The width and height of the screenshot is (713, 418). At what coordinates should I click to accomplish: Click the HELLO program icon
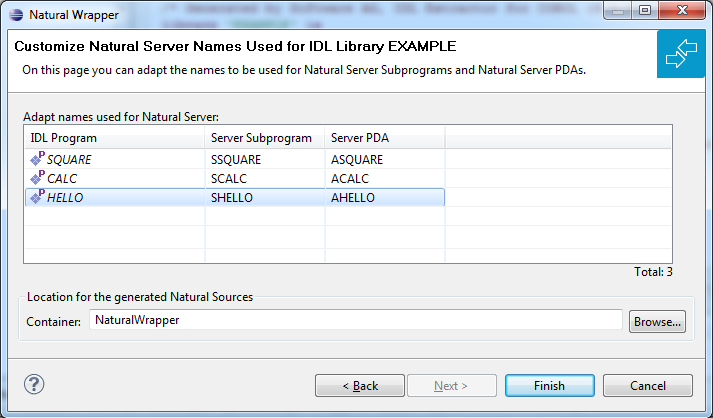coord(37,196)
